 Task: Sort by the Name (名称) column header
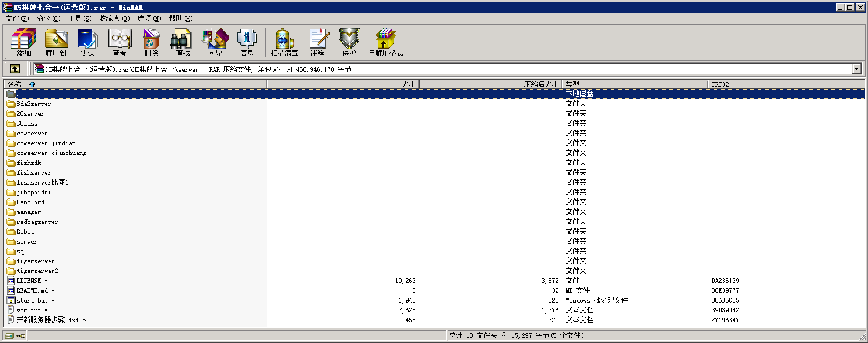pos(14,84)
